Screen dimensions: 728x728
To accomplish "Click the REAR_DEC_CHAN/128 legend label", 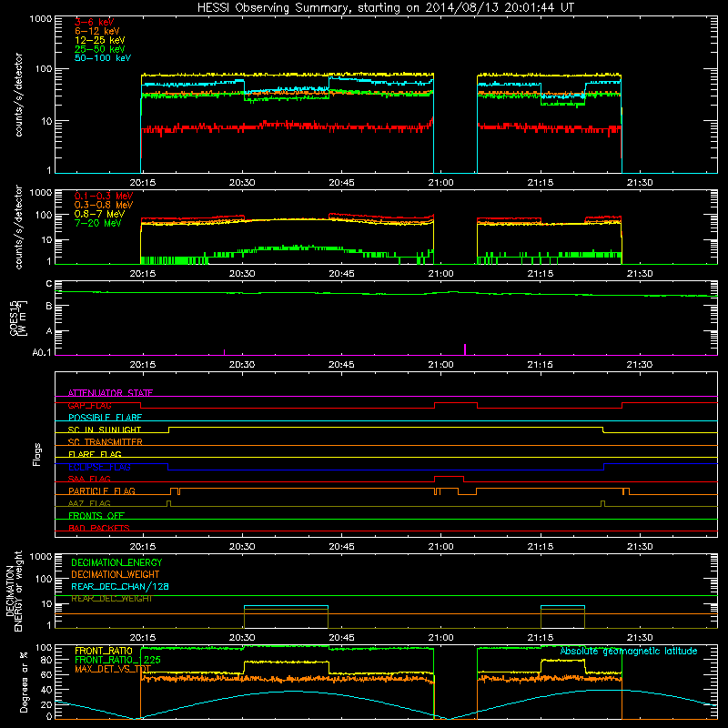I will point(120,586).
